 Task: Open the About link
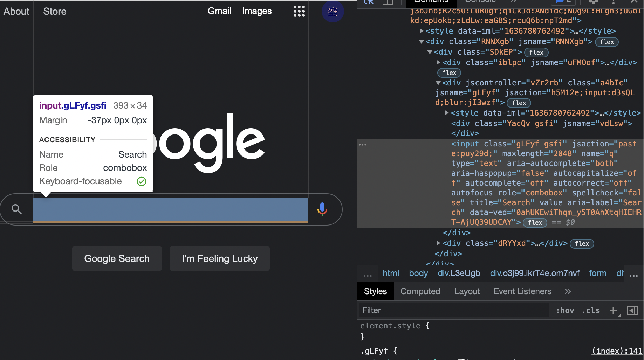pos(16,12)
